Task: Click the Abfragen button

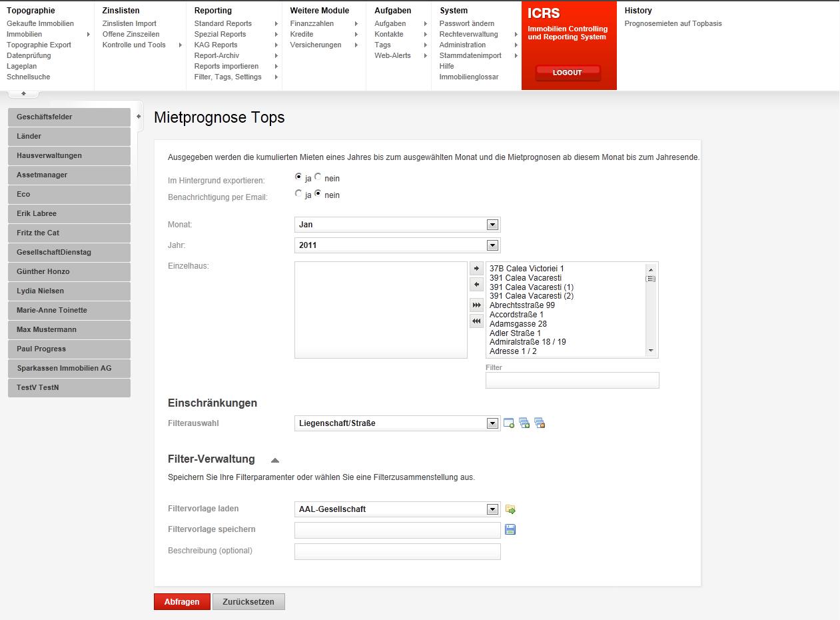Action: click(182, 602)
